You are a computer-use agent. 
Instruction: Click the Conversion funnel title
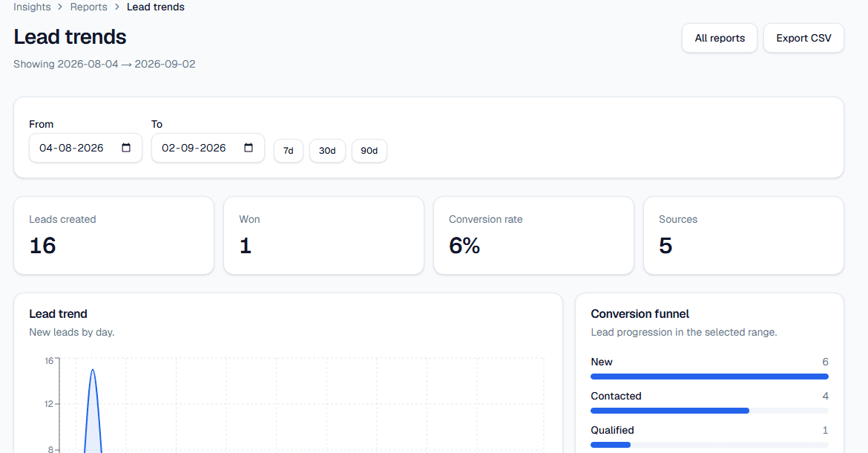click(x=640, y=314)
